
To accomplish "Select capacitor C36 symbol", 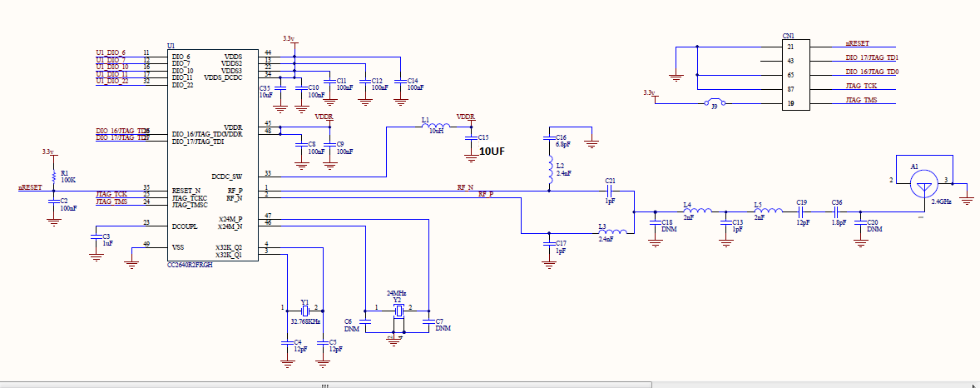I will click(x=837, y=211).
